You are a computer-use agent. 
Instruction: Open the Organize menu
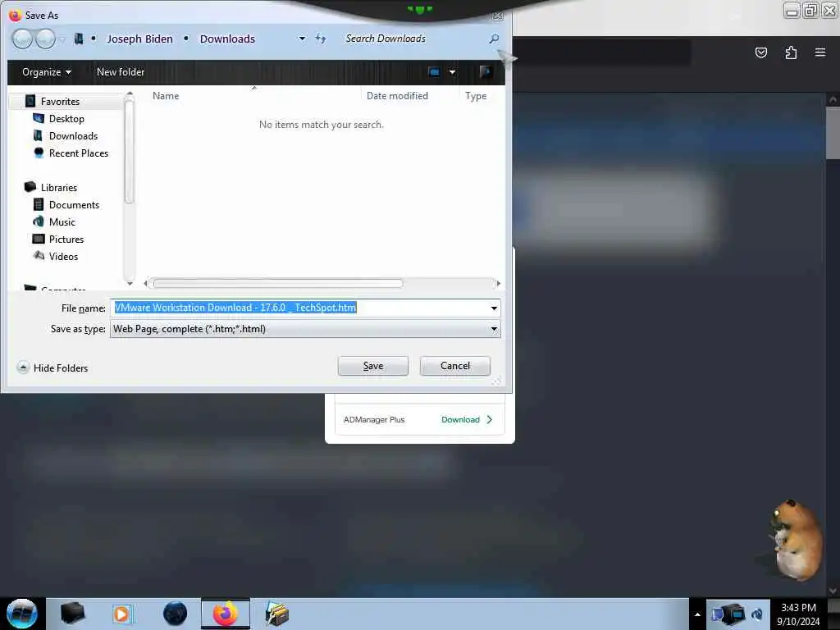coord(47,72)
